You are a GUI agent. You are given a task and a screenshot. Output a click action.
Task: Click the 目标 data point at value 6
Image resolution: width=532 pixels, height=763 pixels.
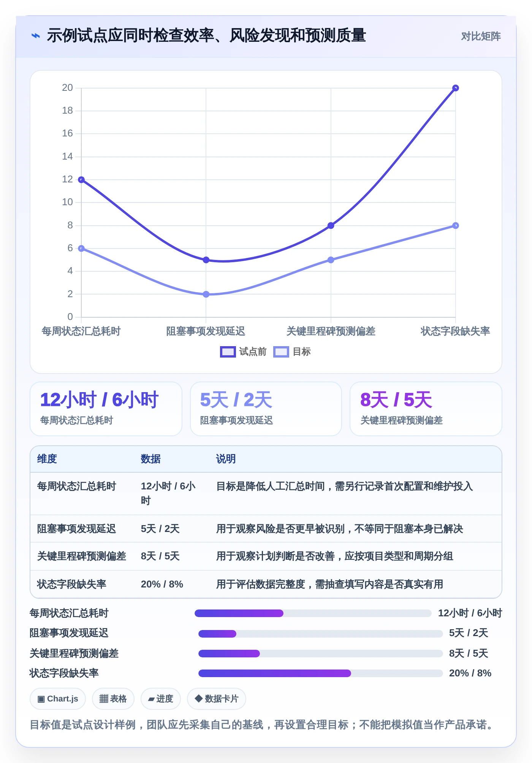click(81, 249)
